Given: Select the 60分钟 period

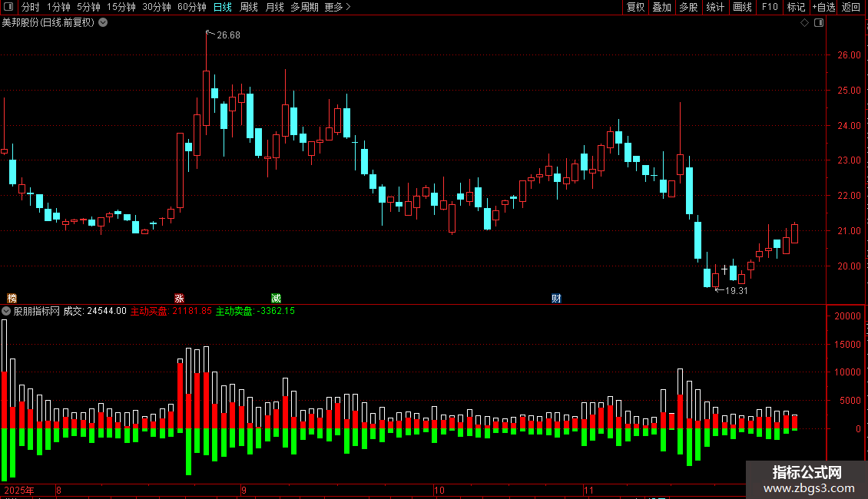Looking at the screenshot, I should 192,7.
